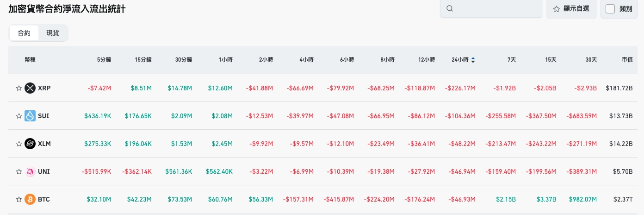Click the SUI water-drop coin icon
This screenshot has width=644, height=215.
pyautogui.click(x=30, y=116)
